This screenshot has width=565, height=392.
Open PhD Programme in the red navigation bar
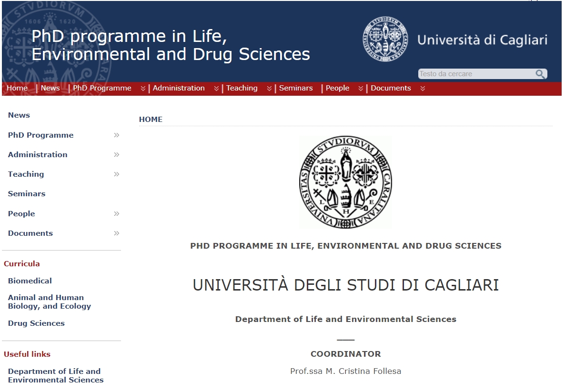click(x=102, y=88)
